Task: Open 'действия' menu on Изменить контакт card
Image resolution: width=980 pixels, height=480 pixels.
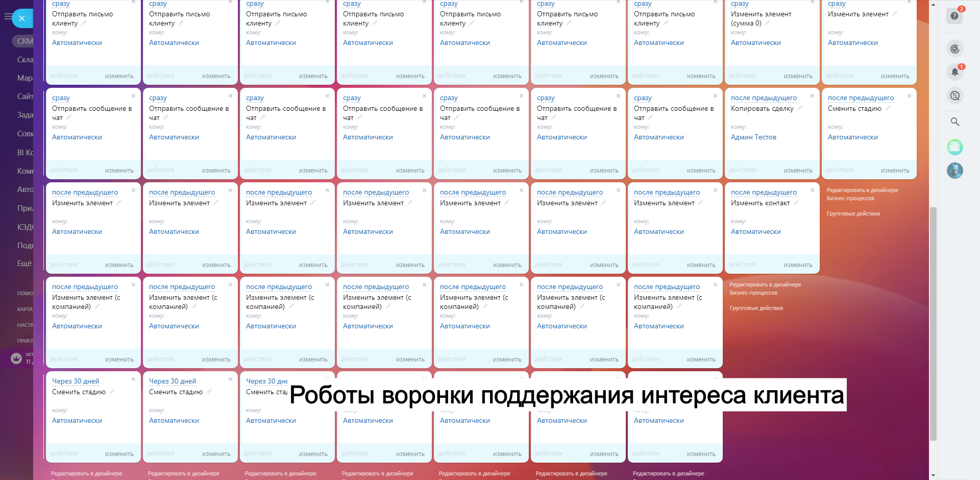Action: click(x=742, y=265)
